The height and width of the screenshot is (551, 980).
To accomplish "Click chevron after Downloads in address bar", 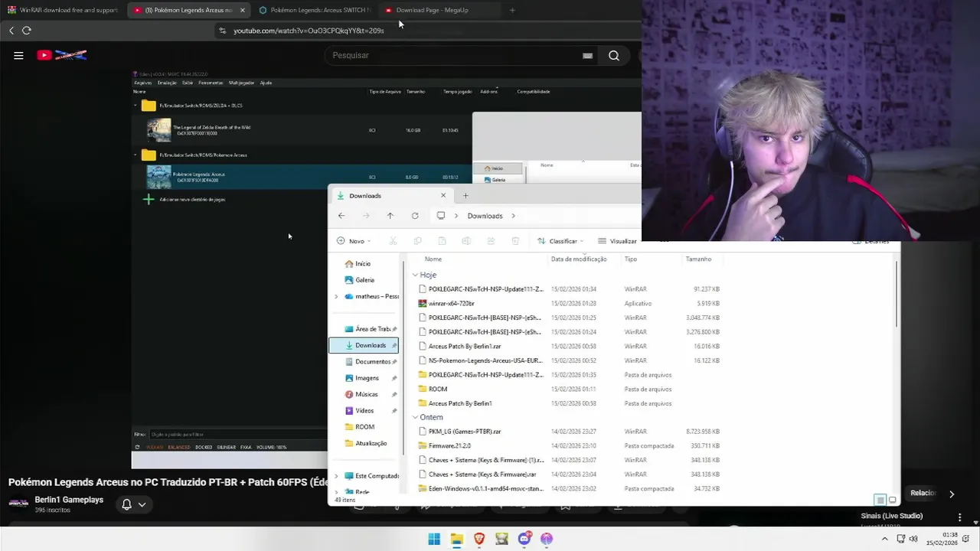I will (x=513, y=216).
